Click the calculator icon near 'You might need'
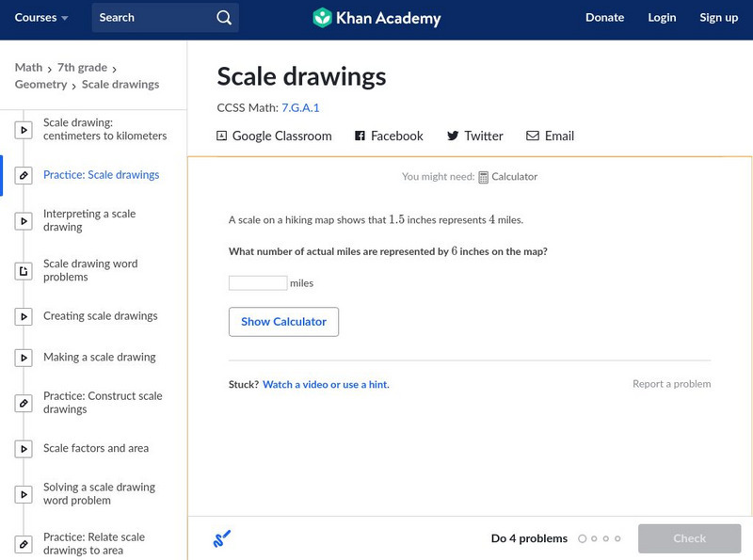This screenshot has height=560, width=753. (x=483, y=177)
